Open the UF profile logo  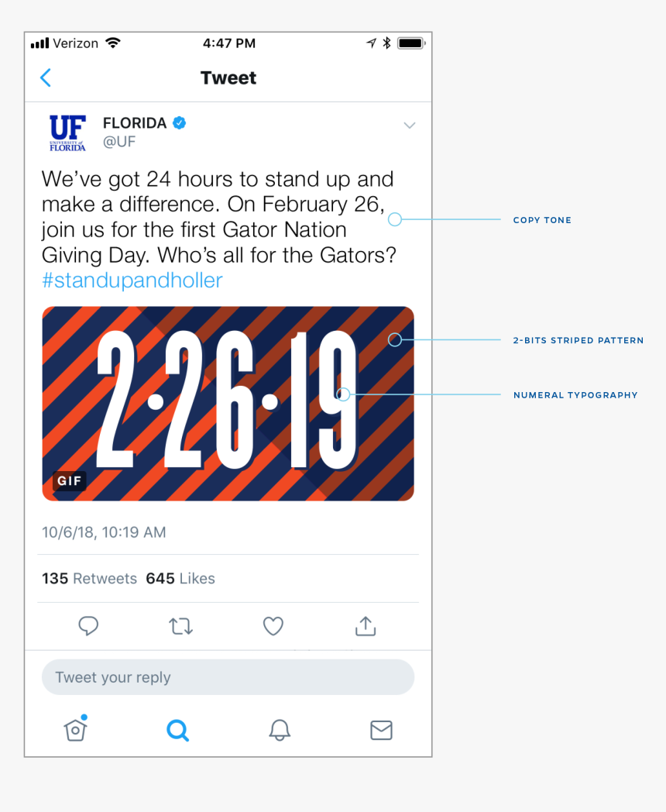[x=67, y=132]
